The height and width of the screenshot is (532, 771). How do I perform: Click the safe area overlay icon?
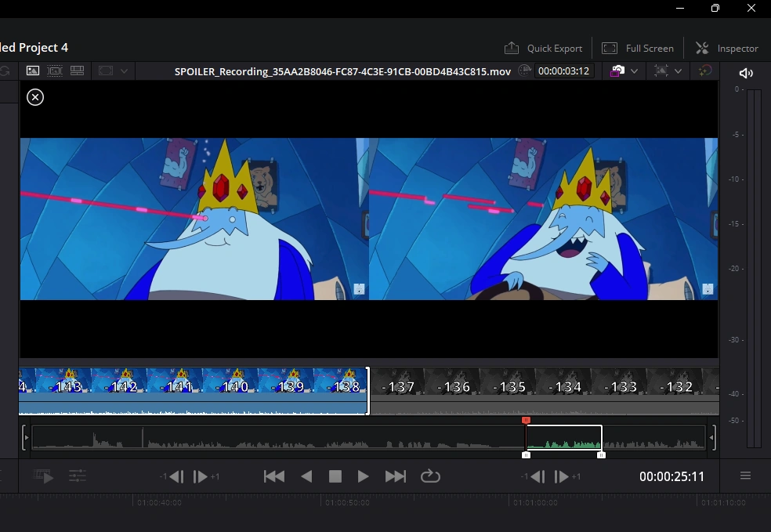point(106,71)
